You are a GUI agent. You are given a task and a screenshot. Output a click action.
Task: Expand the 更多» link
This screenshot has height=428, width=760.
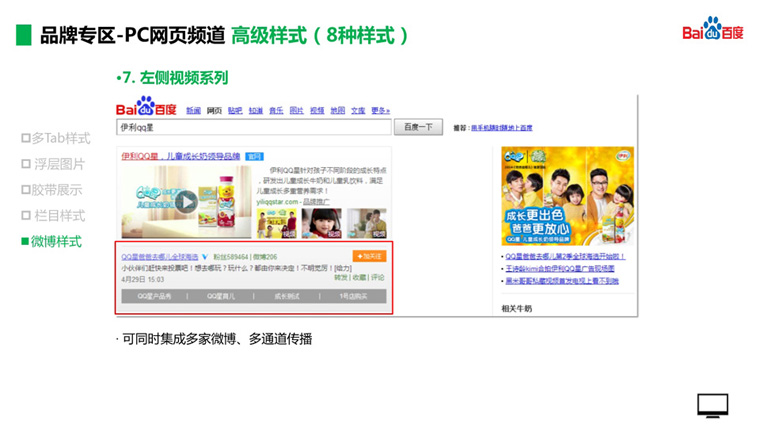(x=380, y=111)
